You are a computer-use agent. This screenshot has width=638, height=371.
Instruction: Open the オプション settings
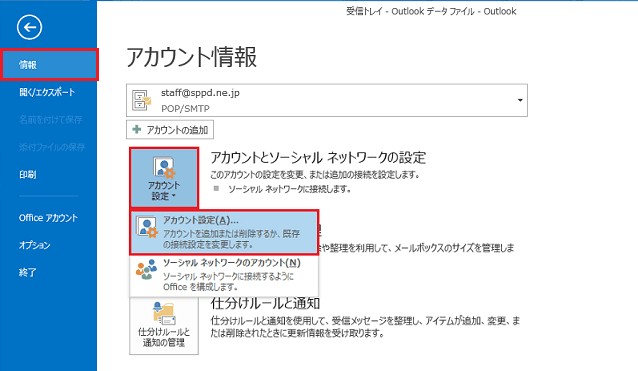coord(35,245)
